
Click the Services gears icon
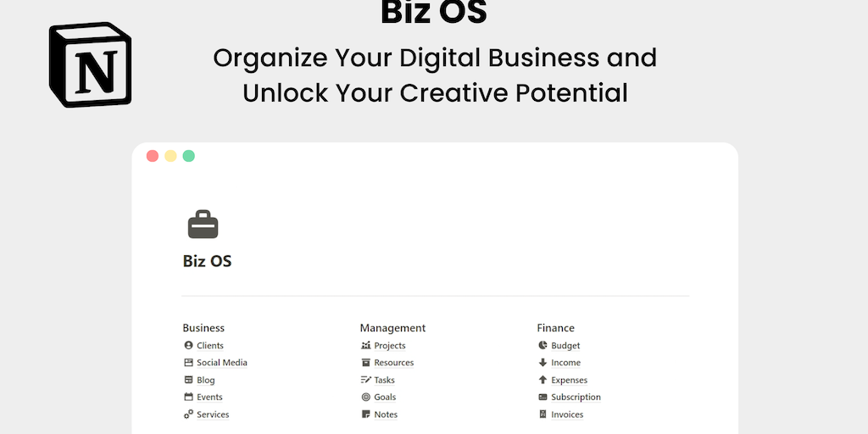click(188, 415)
